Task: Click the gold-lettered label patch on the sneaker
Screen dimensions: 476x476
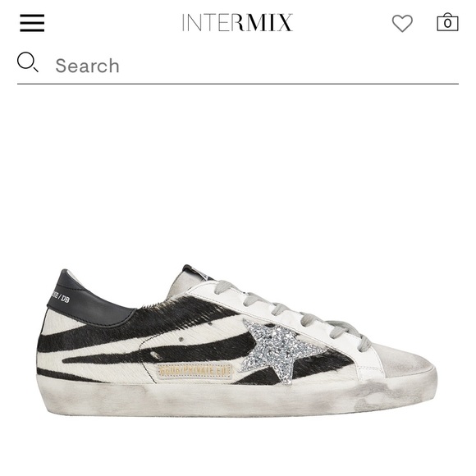Action: click(x=195, y=371)
